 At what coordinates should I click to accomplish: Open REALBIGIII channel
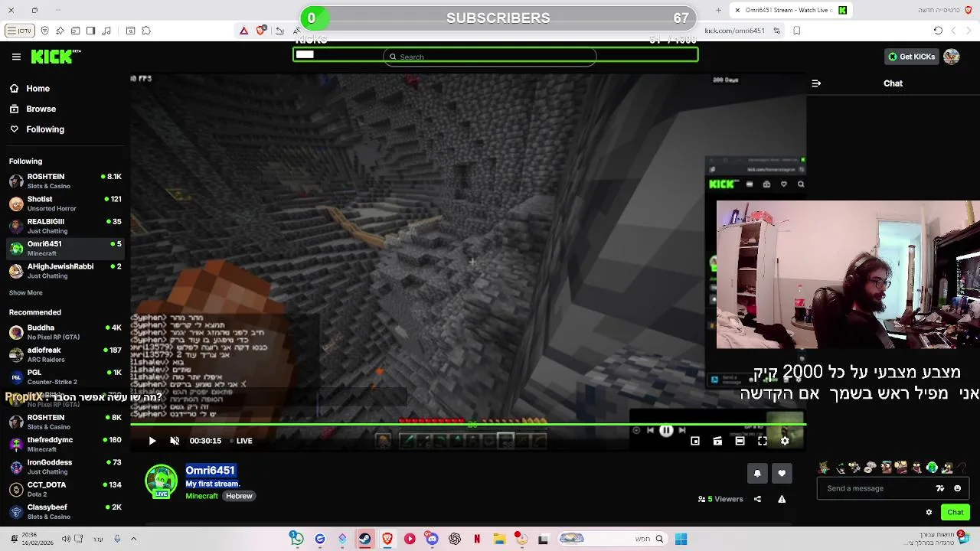coord(65,226)
